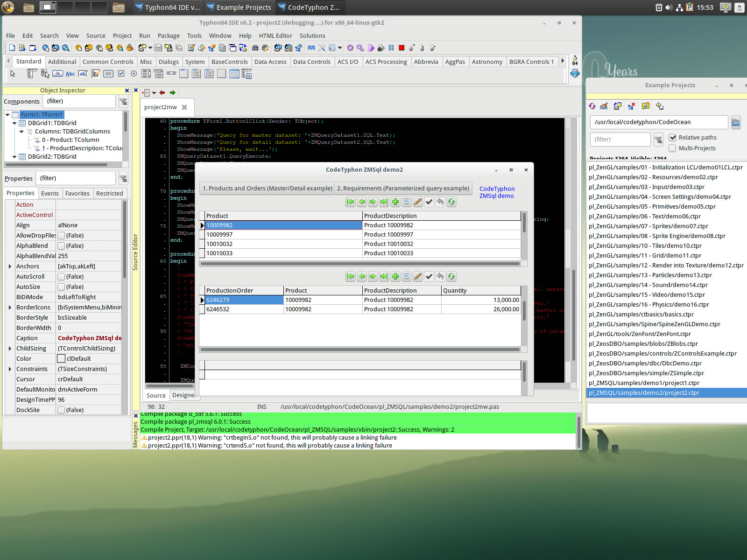Click the red Stop debugging icon
Viewport: 747px width, 560px height.
click(x=402, y=48)
